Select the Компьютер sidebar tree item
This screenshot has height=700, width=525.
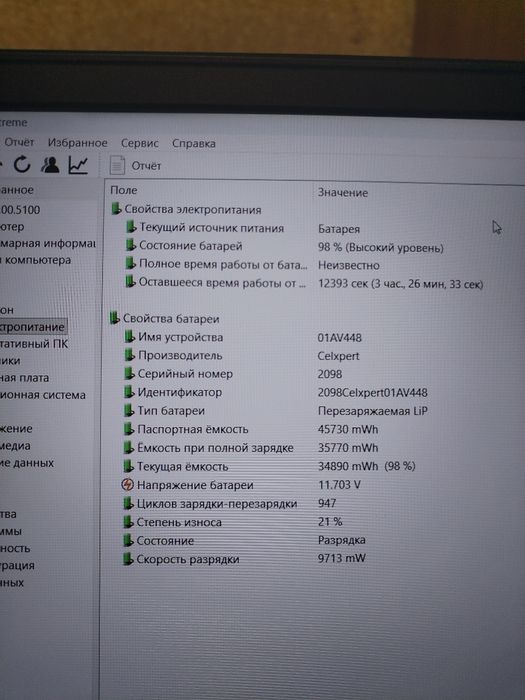coord(12,226)
